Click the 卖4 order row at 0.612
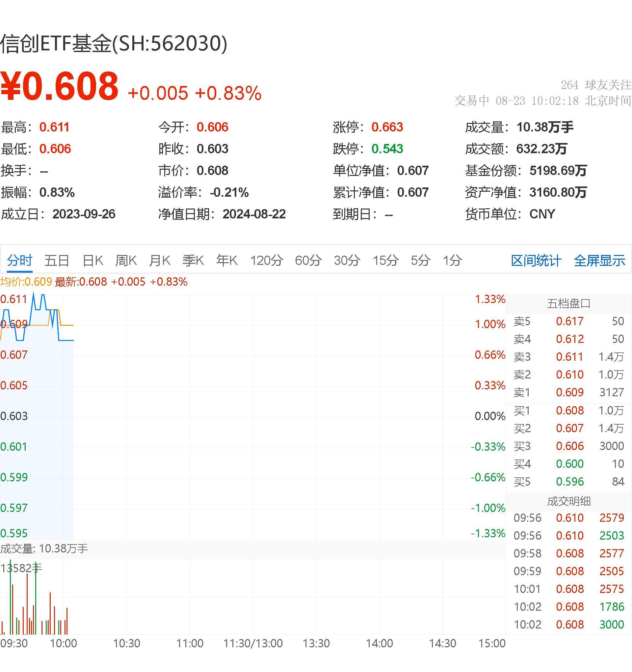 [569, 339]
